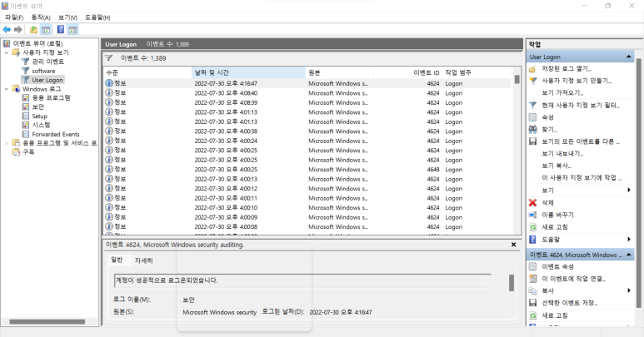Screen dimensions: 644x337
Task: Click the 이벤트 속성 action icon
Action: coord(532,266)
